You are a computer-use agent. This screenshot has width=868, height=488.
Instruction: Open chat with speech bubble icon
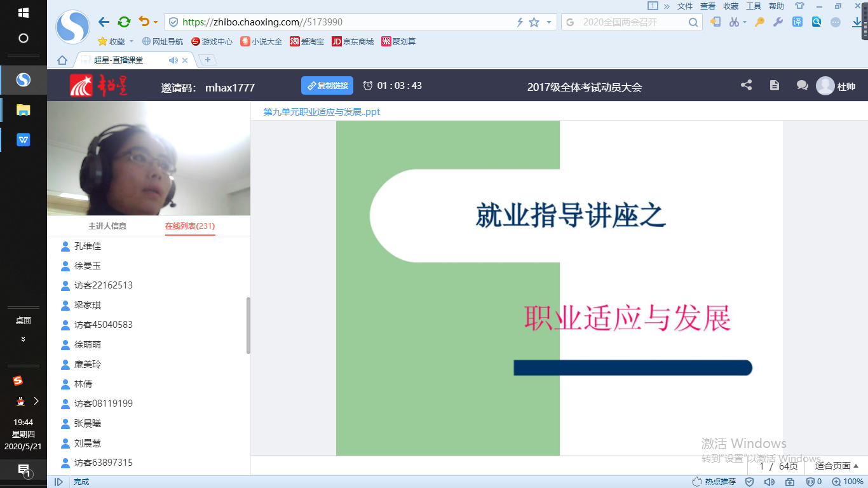click(802, 85)
